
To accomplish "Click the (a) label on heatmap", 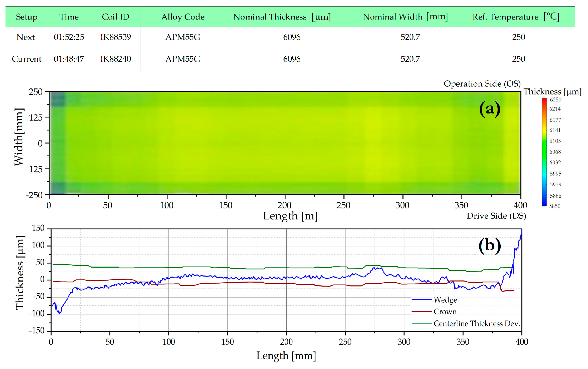I will tap(489, 109).
